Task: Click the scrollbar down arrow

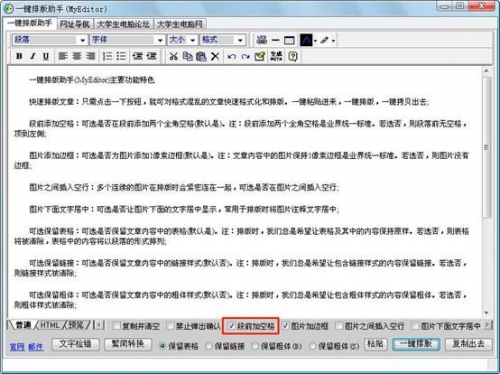Action: [x=487, y=313]
